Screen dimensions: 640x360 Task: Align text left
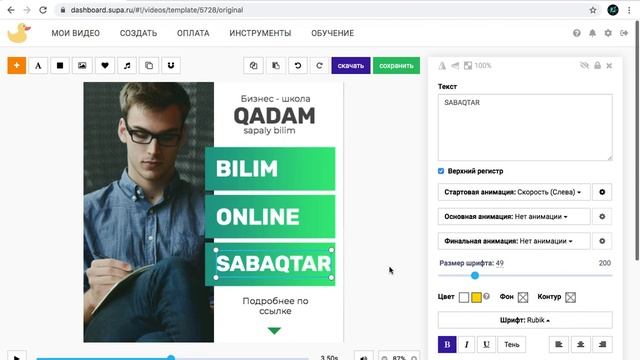[x=559, y=344]
